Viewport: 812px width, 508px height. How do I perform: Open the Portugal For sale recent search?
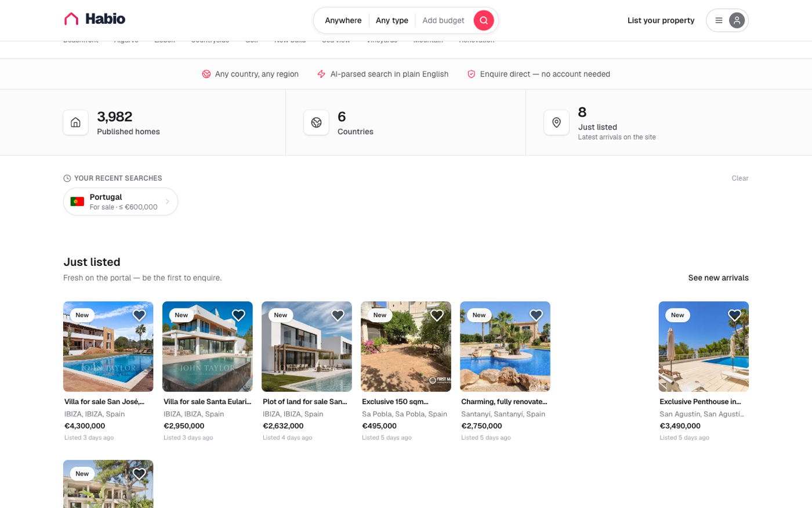pos(121,201)
